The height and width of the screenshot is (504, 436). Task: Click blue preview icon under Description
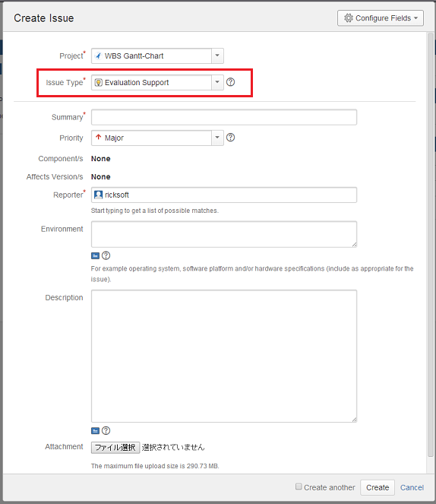[x=96, y=431]
